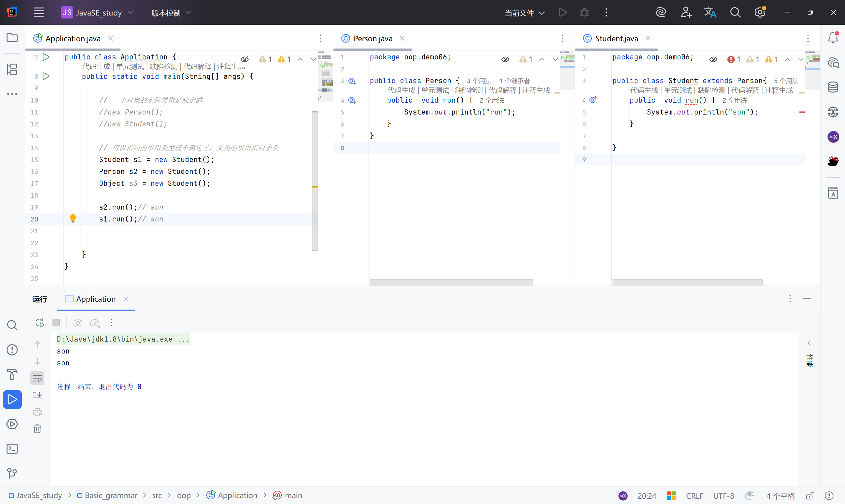Open the Notifications bell panel
This screenshot has width=845, height=504.
833,37
